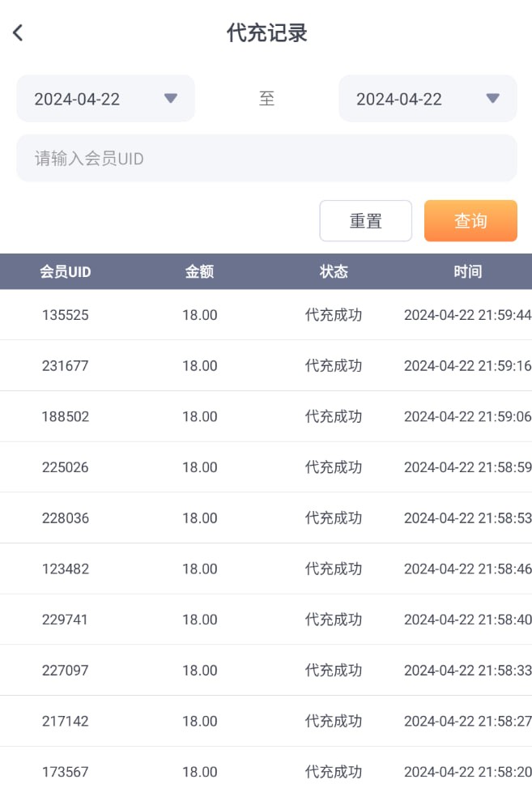Image resolution: width=532 pixels, height=801 pixels.
Task: Click the 金额 column header
Action: pos(199,272)
